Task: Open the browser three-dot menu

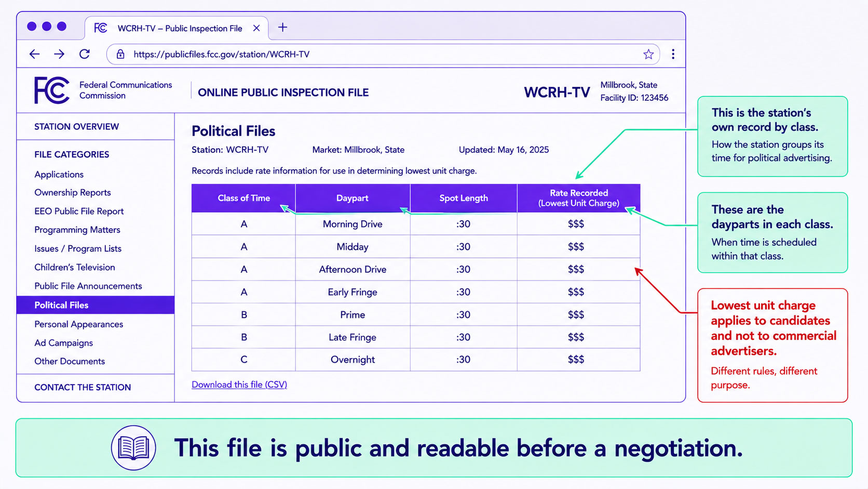Action: point(673,54)
